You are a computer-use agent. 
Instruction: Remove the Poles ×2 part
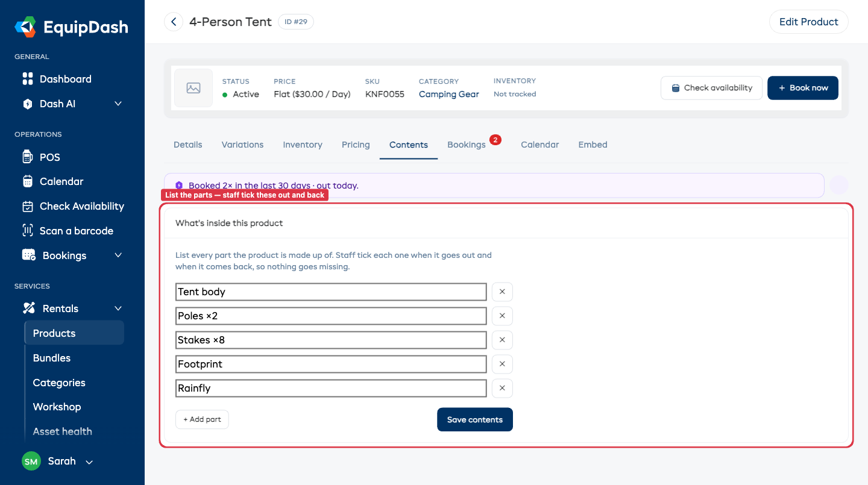pyautogui.click(x=502, y=316)
